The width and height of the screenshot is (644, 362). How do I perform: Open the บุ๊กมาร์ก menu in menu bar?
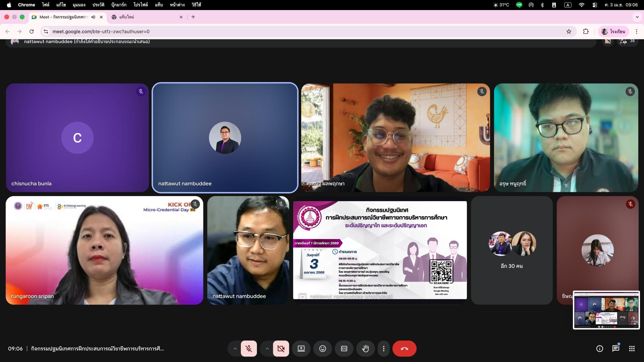tap(119, 5)
